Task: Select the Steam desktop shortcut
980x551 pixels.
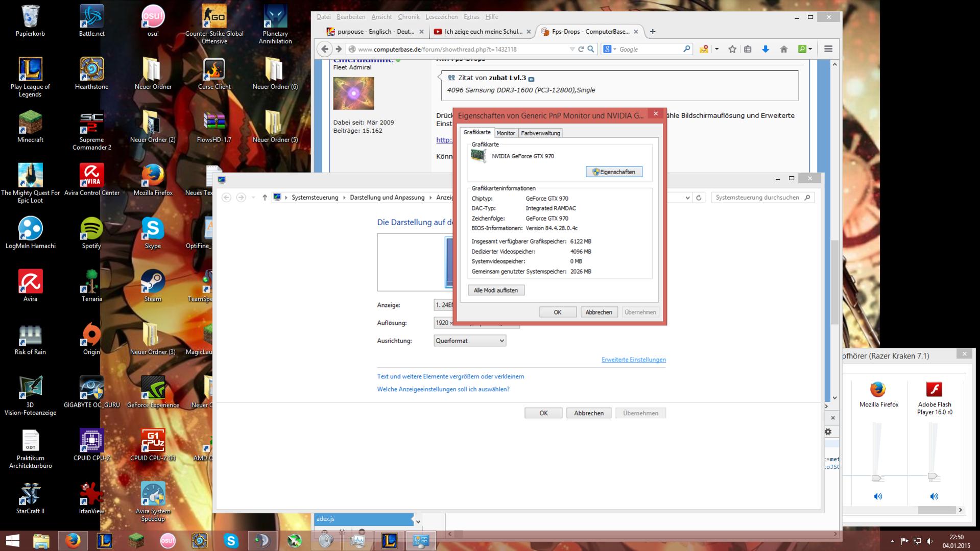Action: coord(153,286)
